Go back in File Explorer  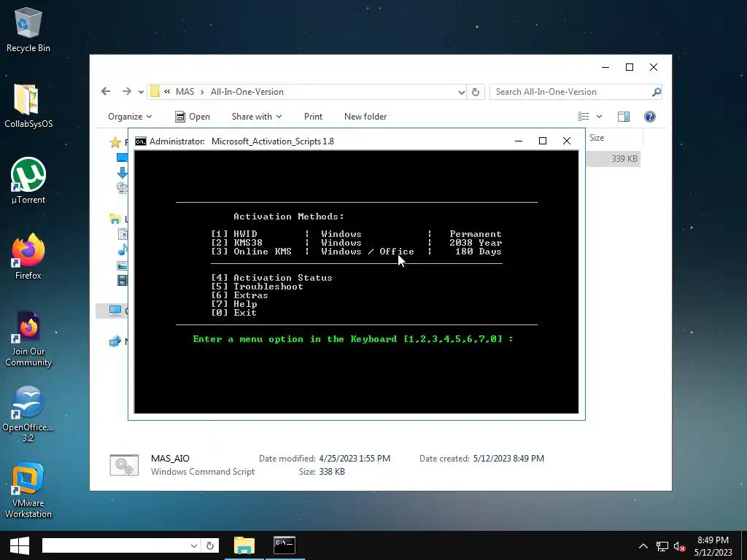pos(106,91)
